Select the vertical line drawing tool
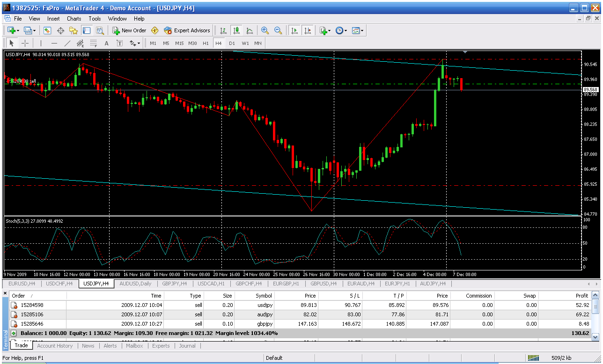The width and height of the screenshot is (603, 364). tap(41, 43)
